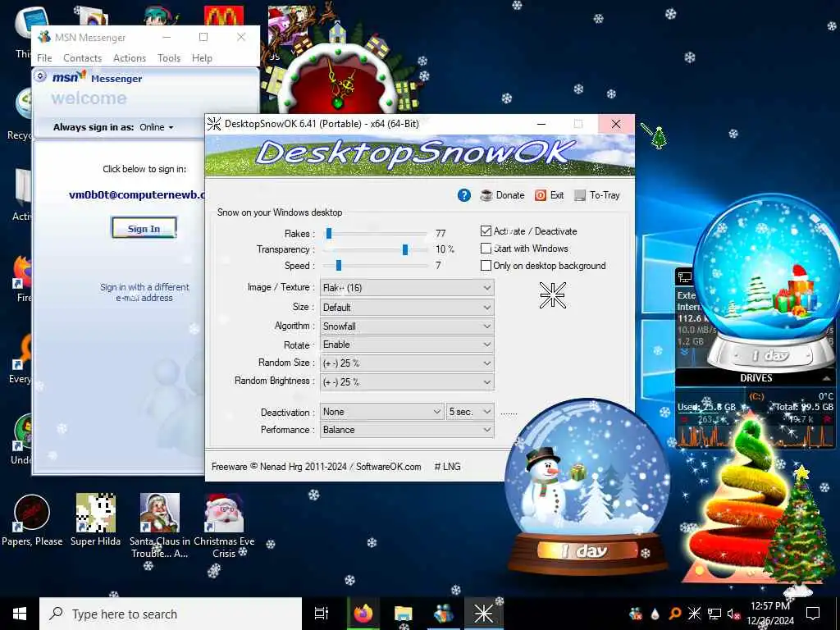Viewport: 840px width, 630px height.
Task: Click the red Exit icon in DesktopSnowOK
Action: click(x=549, y=195)
